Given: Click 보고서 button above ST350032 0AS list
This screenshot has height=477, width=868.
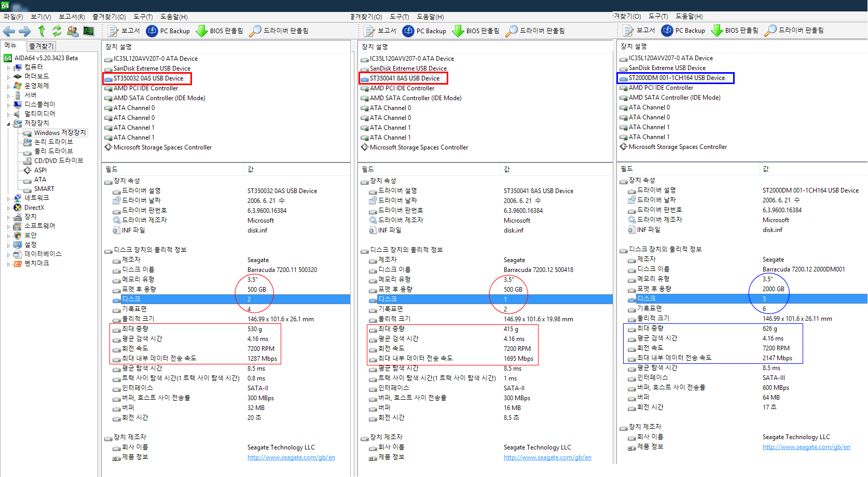Looking at the screenshot, I should tap(124, 31).
